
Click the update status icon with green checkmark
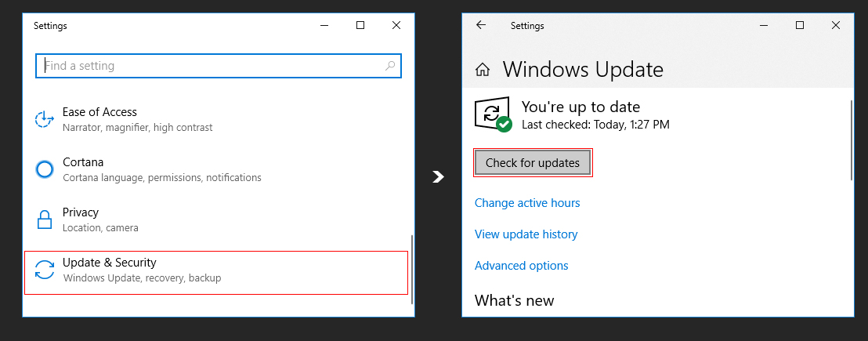pyautogui.click(x=494, y=114)
